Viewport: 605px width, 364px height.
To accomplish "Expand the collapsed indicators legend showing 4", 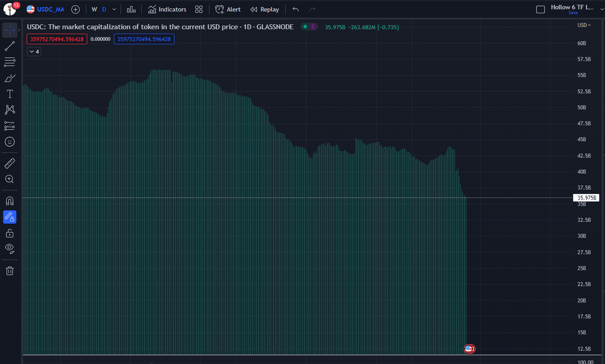I will click(x=34, y=51).
